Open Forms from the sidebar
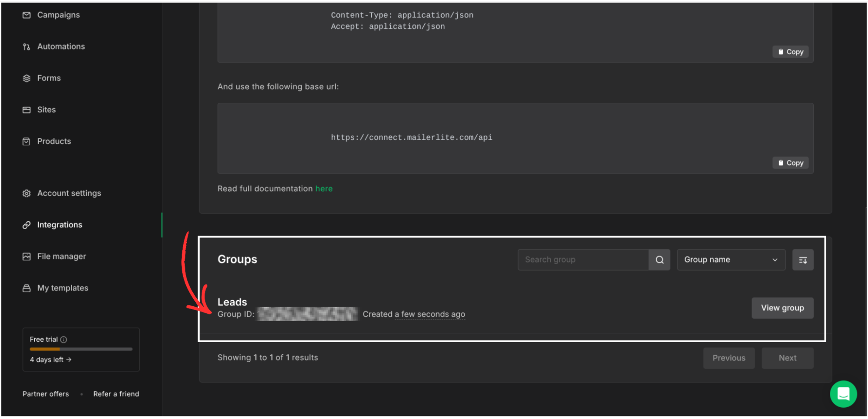The image size is (868, 419). pyautogui.click(x=48, y=78)
